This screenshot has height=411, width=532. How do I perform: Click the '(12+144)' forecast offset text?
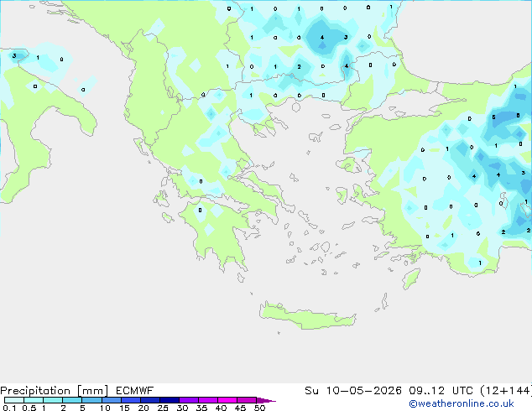(506, 391)
